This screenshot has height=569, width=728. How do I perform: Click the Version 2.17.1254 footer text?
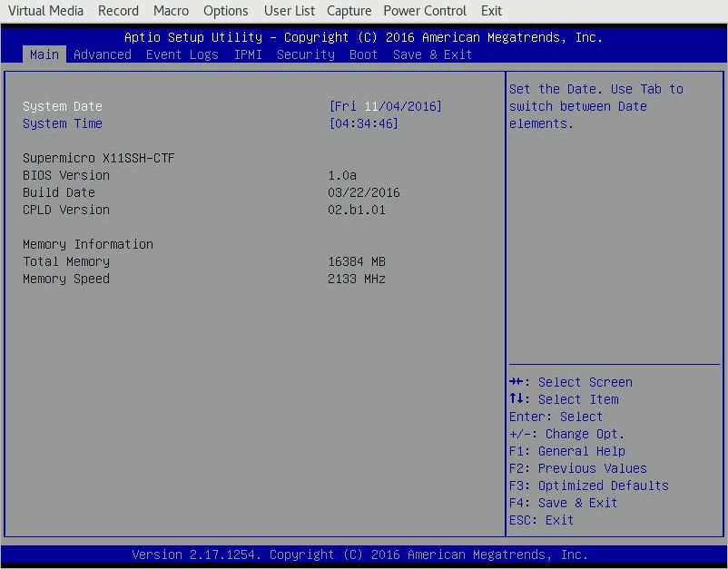pos(359,554)
